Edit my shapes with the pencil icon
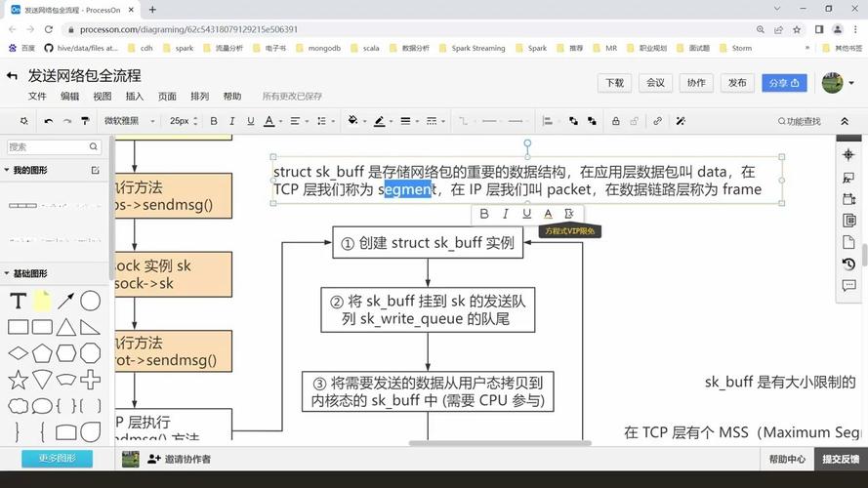Viewport: 868px width, 488px height. click(x=96, y=171)
